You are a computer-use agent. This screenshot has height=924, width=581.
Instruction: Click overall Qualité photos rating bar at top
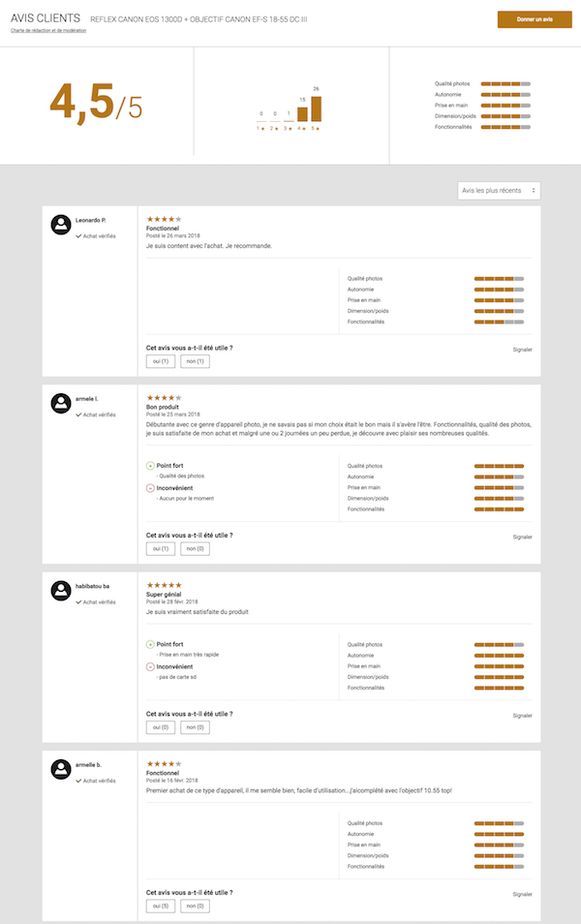[505, 84]
